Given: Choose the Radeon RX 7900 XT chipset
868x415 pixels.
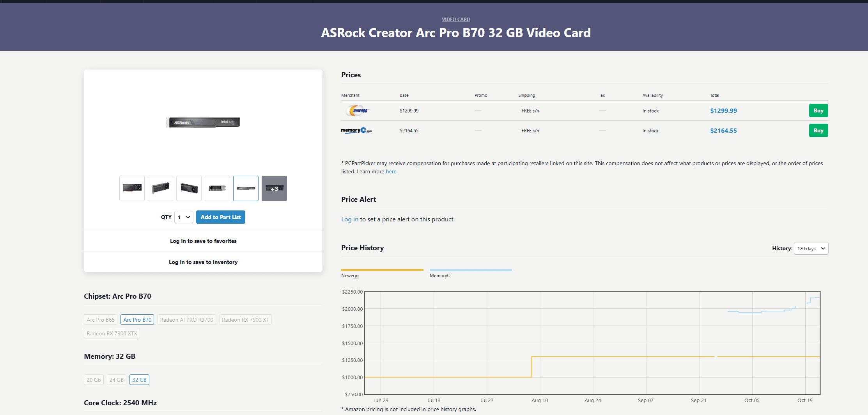Looking at the screenshot, I should click(x=245, y=320).
